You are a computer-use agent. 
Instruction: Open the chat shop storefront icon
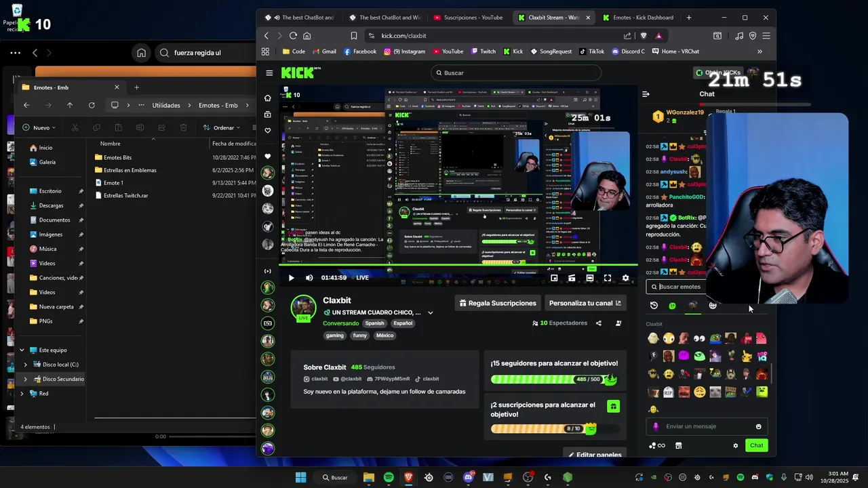pos(678,445)
